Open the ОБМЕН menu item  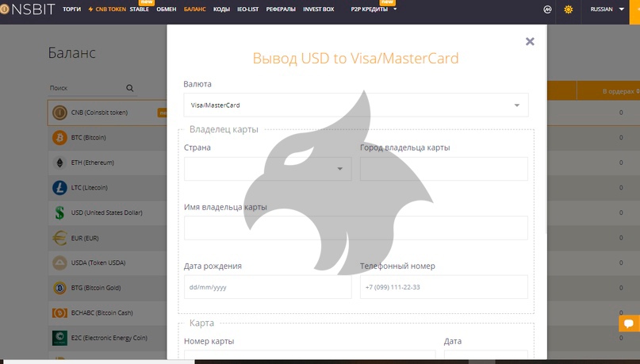tap(167, 10)
